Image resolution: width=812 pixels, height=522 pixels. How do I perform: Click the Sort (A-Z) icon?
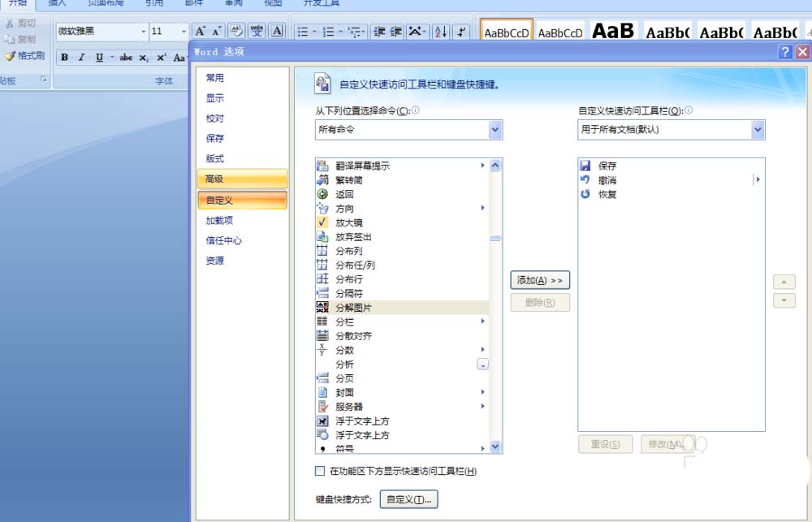[441, 32]
